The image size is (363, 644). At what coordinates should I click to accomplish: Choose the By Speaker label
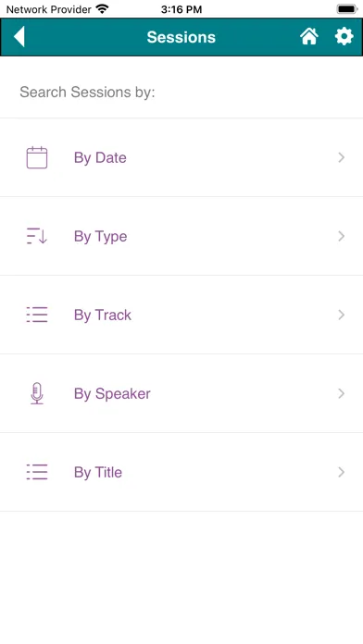point(112,394)
